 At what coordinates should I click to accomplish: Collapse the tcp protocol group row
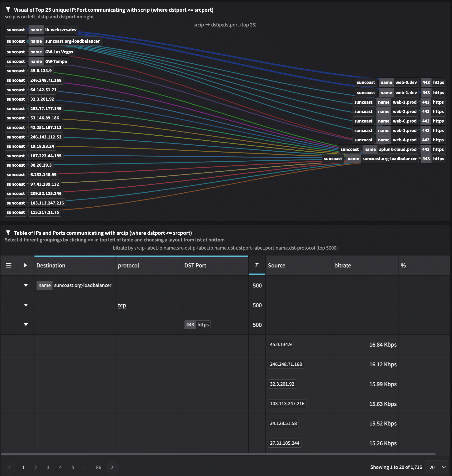[x=26, y=305]
